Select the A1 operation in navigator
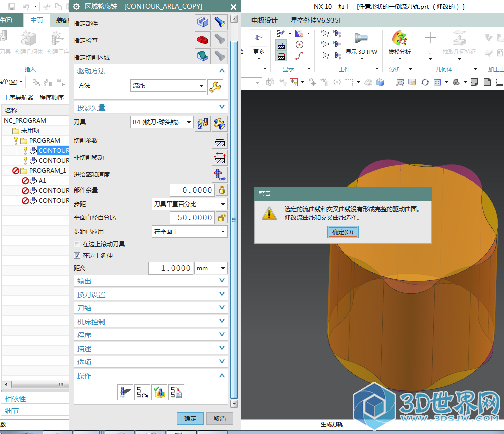This screenshot has height=434, width=504. click(x=42, y=181)
